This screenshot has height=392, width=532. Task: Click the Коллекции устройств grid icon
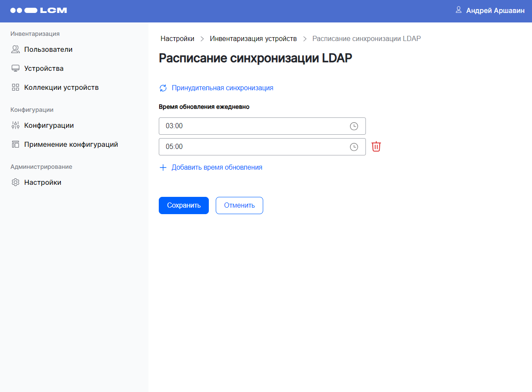pyautogui.click(x=15, y=87)
